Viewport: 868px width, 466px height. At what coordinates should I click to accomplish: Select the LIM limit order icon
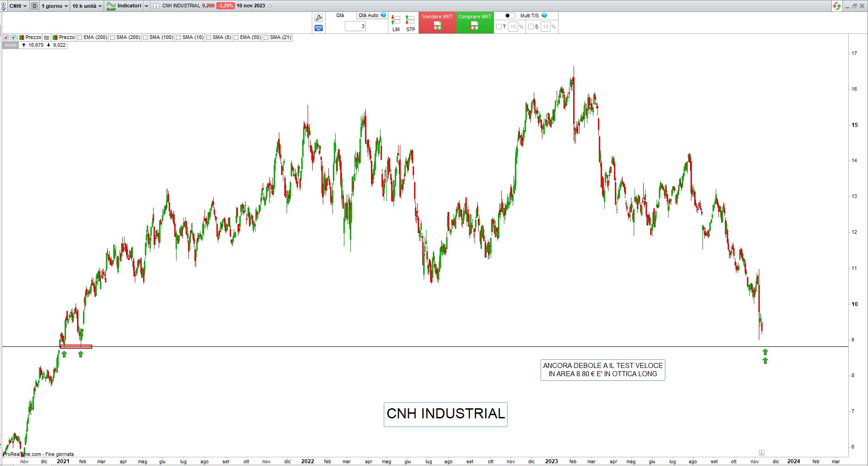[x=396, y=23]
